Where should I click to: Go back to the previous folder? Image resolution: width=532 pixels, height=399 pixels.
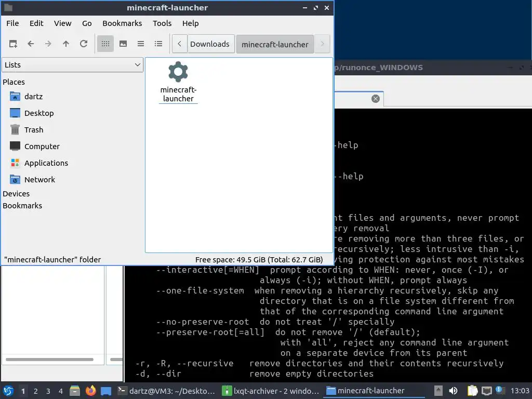pyautogui.click(x=31, y=44)
